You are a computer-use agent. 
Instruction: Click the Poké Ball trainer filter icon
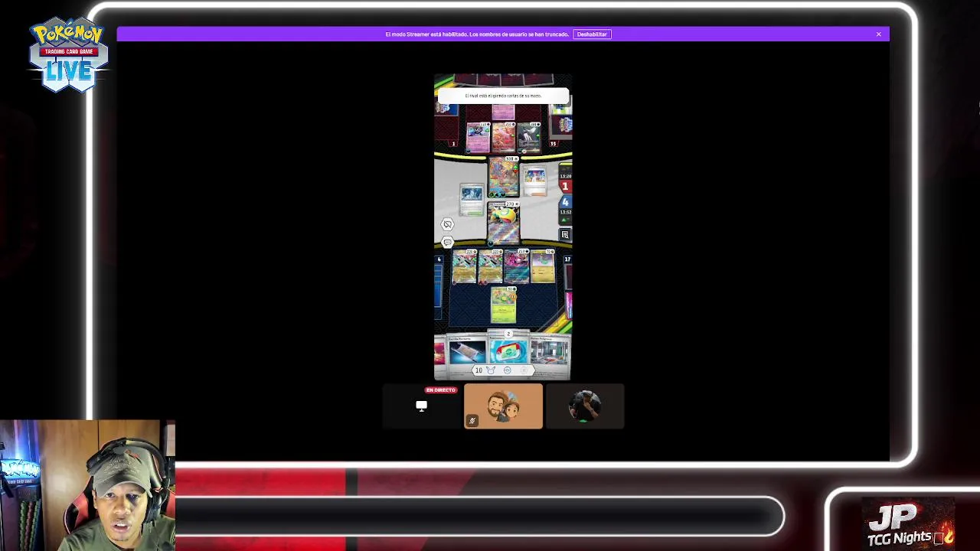(x=507, y=370)
